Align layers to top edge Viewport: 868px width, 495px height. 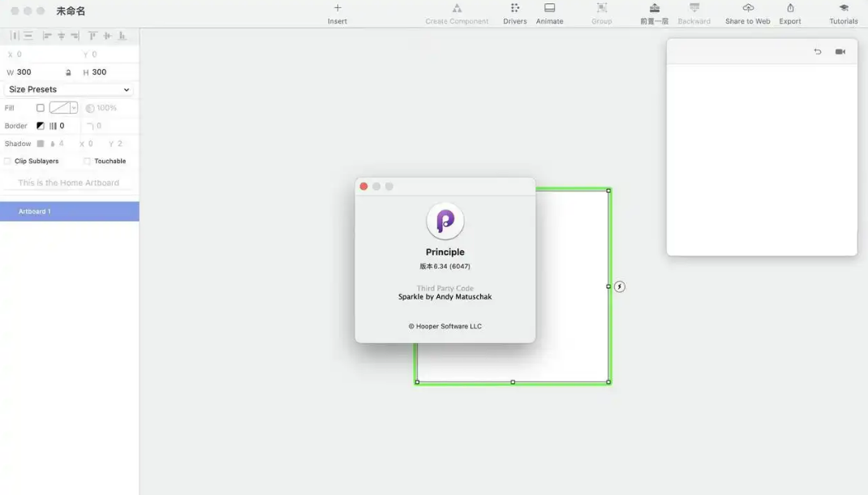coord(92,36)
